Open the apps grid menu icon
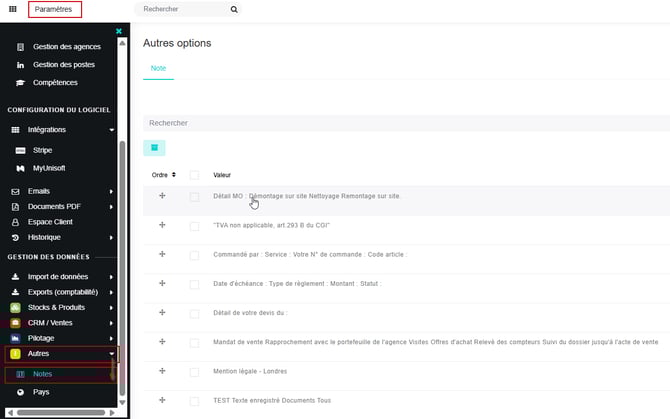This screenshot has height=419, width=670. [x=11, y=9]
